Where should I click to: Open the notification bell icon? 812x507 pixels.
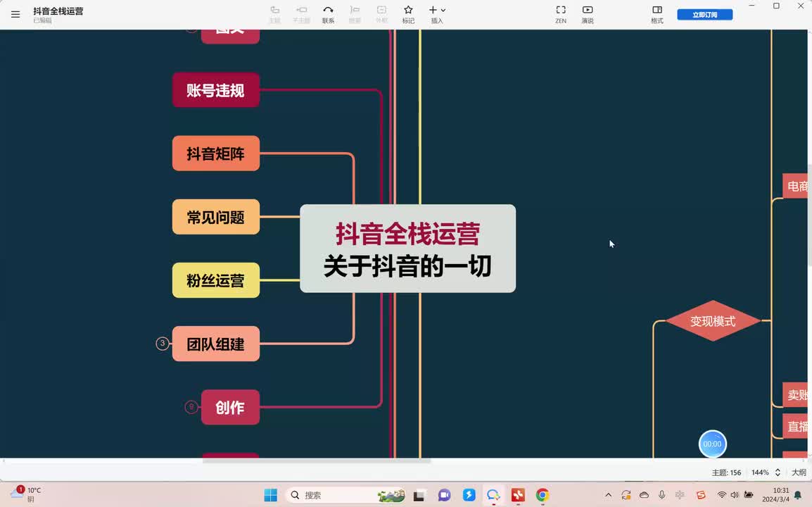click(x=798, y=495)
